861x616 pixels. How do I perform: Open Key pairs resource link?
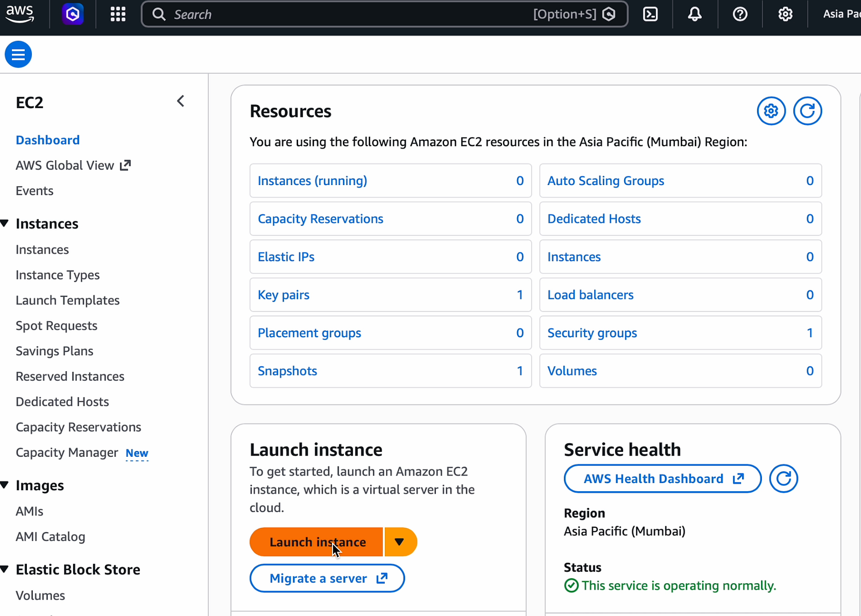[x=284, y=295]
